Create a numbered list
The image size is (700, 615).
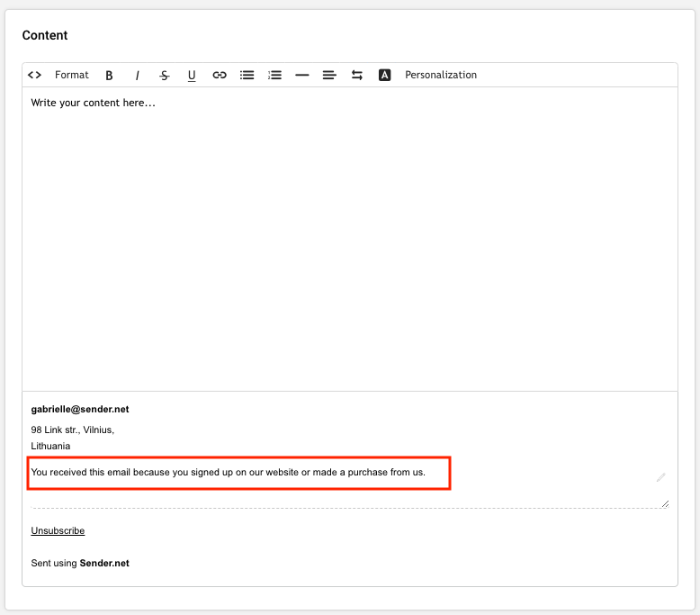(274, 76)
